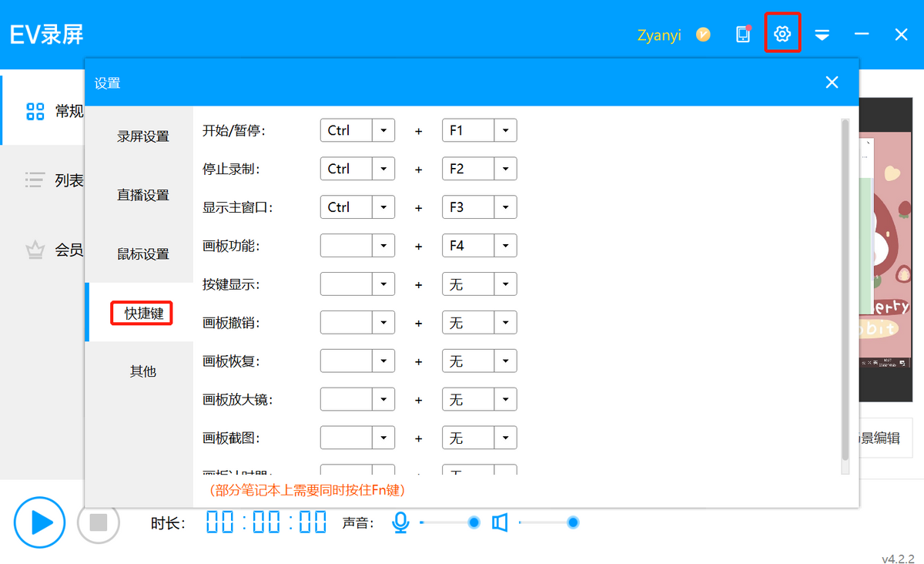Click the Fn key note text
The width and height of the screenshot is (924, 564).
pos(306,490)
